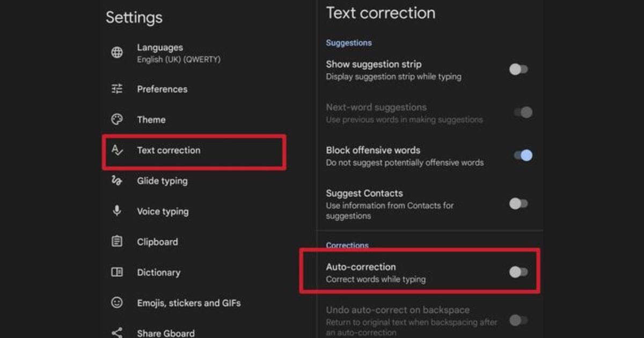This screenshot has width=644, height=338.
Task: Select the Languages globe icon
Action: pos(116,53)
